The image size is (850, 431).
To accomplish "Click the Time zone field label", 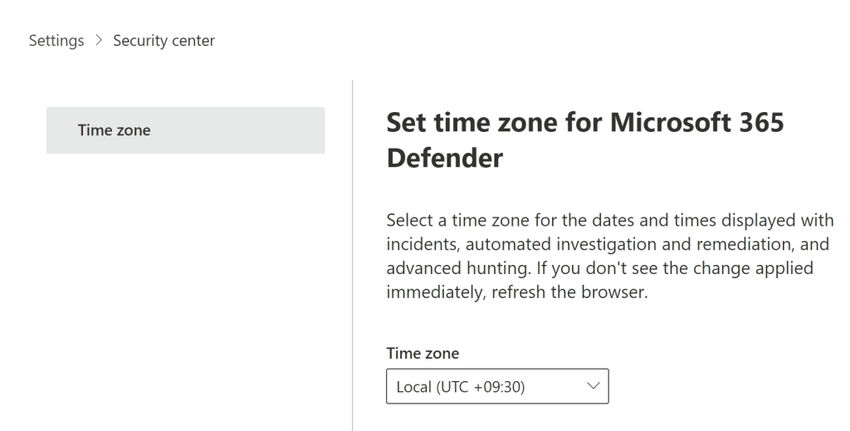I will tap(423, 353).
